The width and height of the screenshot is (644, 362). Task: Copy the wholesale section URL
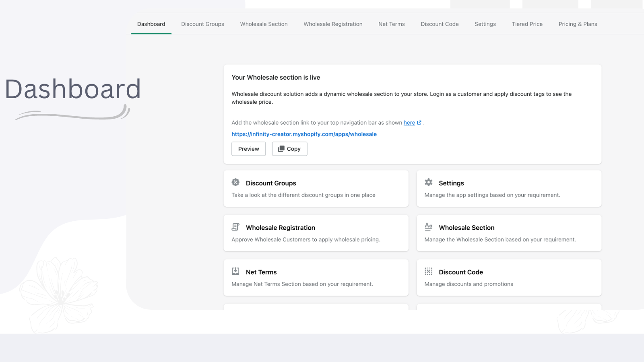(x=289, y=149)
